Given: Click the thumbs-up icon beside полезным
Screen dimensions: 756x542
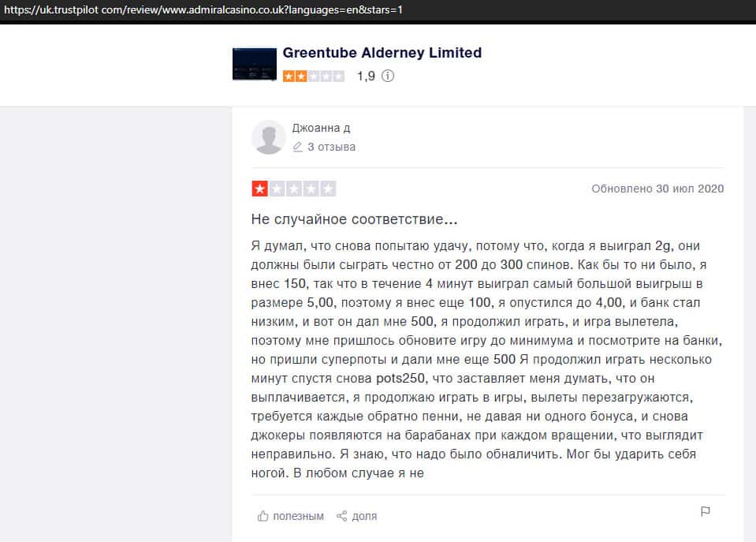Looking at the screenshot, I should point(263,516).
